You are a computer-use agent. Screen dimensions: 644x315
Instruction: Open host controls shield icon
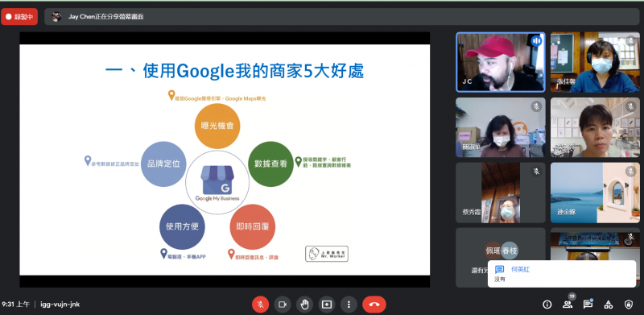629,305
